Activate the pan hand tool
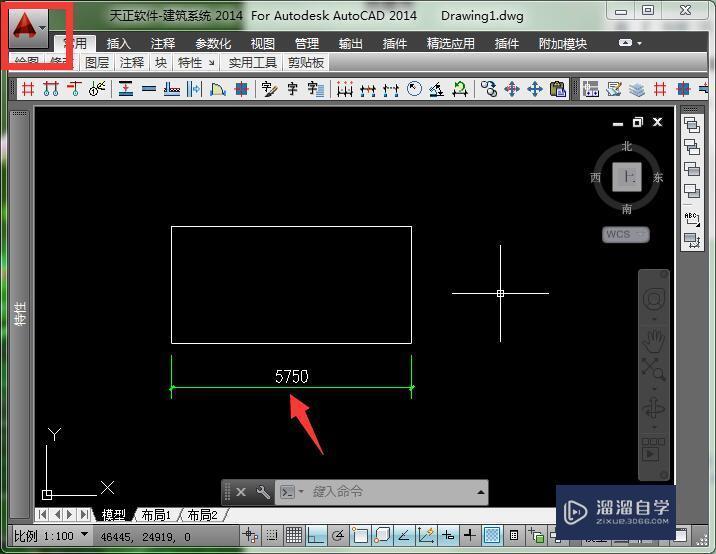Image resolution: width=716 pixels, height=554 pixels. pyautogui.click(x=653, y=342)
